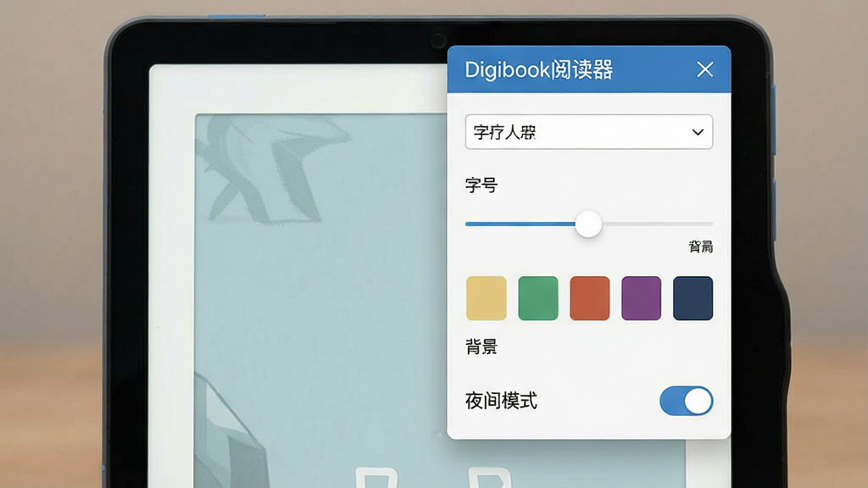The height and width of the screenshot is (488, 868).
Task: Pick the purple background swatch
Action: tap(641, 298)
